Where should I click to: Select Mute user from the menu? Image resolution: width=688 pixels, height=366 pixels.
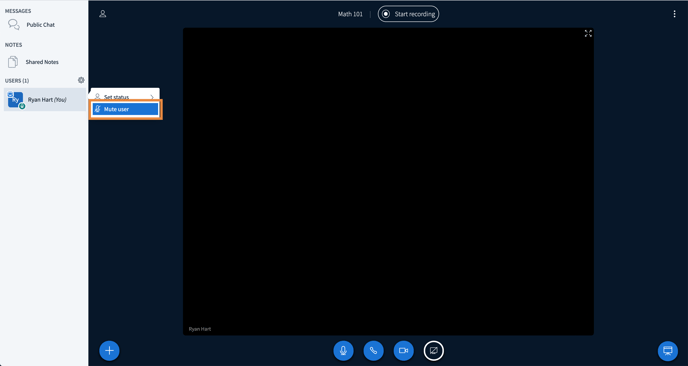click(x=125, y=109)
